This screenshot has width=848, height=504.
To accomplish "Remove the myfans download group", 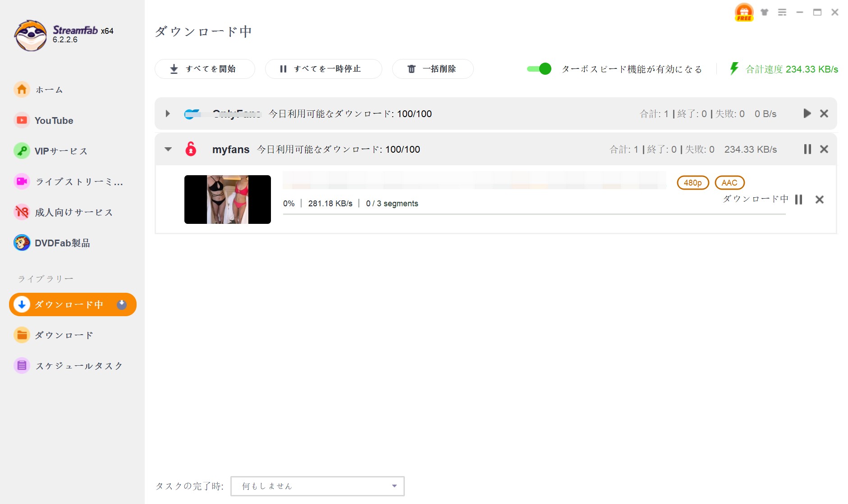I will coord(824,149).
